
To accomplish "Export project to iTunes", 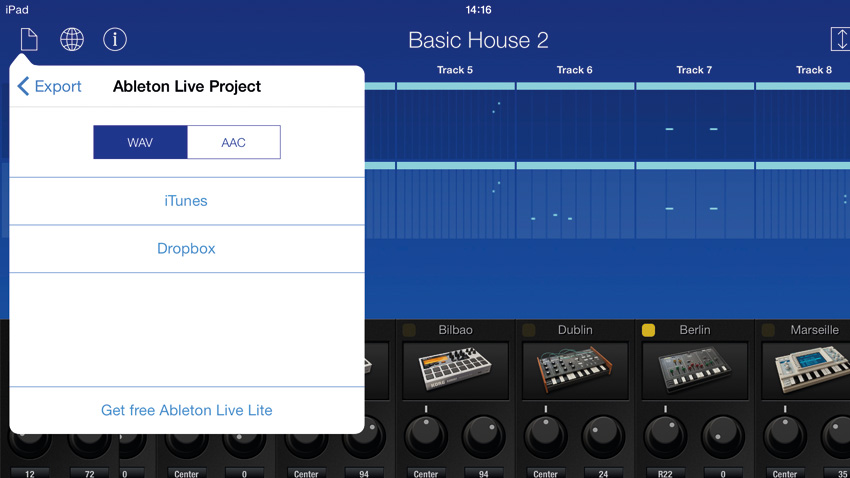I will (186, 201).
